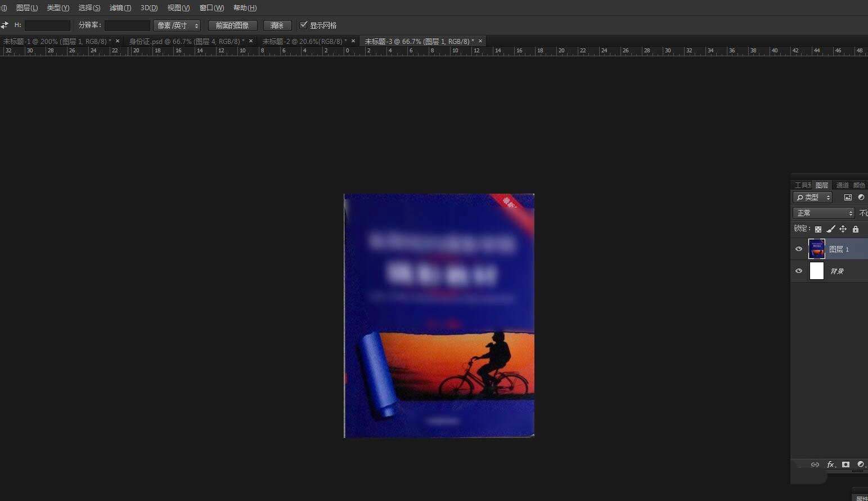The image size is (868, 501).
Task: Switch to the 通道 panel tab
Action: tap(842, 185)
